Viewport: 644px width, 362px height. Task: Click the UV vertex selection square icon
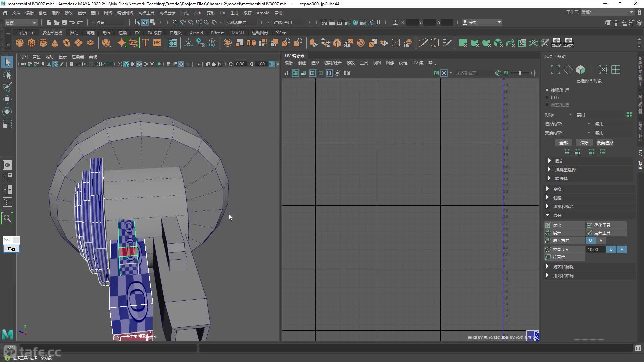click(556, 70)
